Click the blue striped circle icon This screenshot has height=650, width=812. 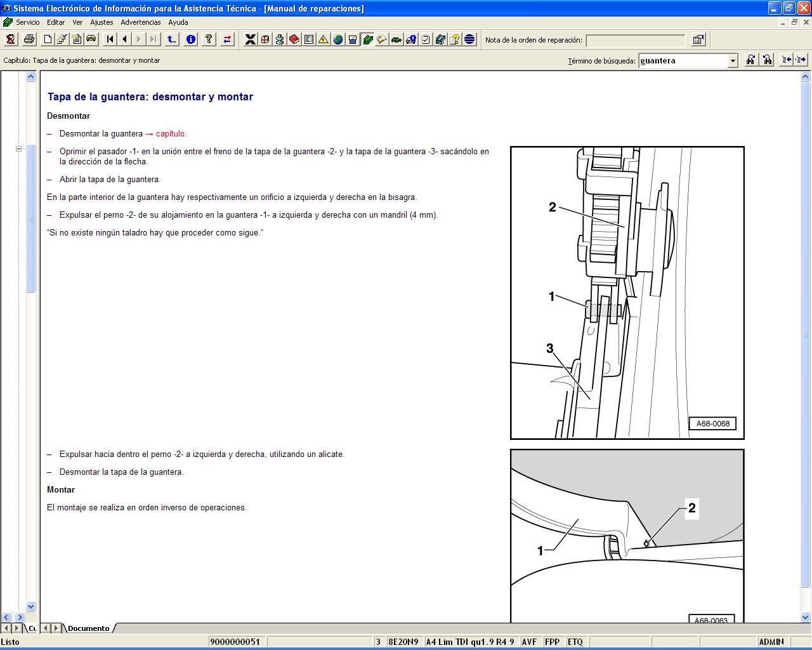pos(469,39)
